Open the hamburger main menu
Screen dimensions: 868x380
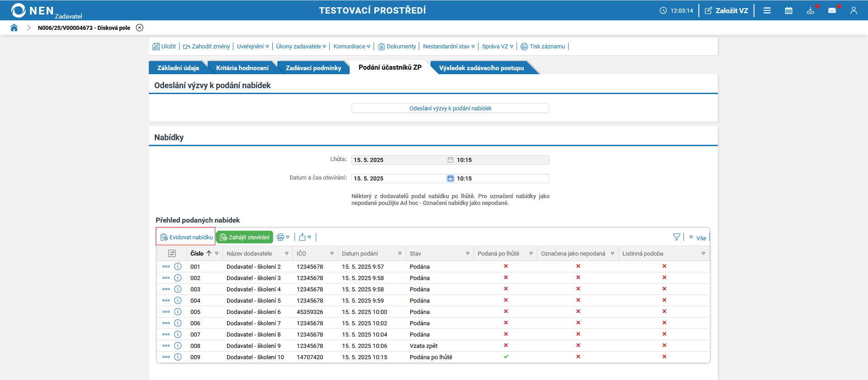point(767,10)
